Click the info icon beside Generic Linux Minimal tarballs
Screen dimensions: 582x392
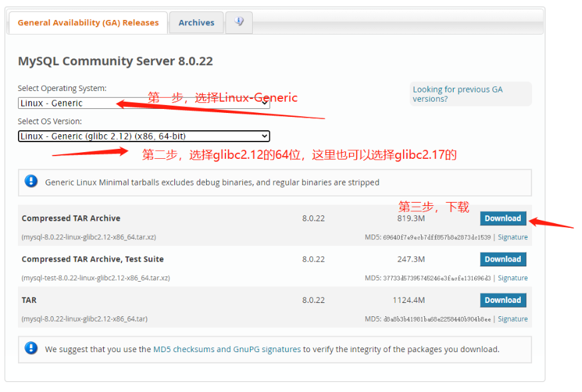point(31,181)
